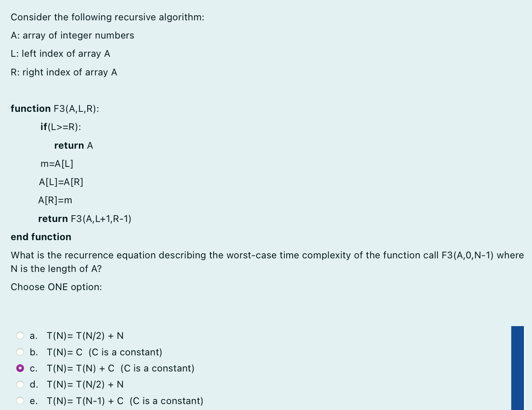Click the question heading about the recurrence equation

pos(267,262)
